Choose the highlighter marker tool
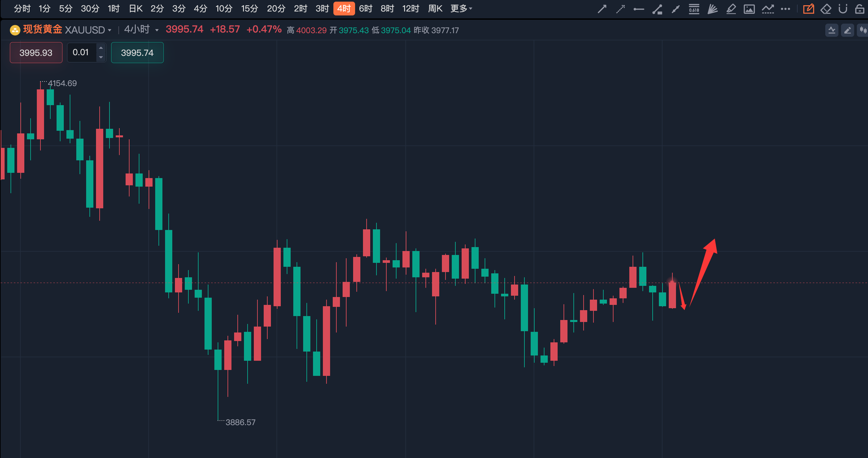This screenshot has width=868, height=458. point(731,9)
